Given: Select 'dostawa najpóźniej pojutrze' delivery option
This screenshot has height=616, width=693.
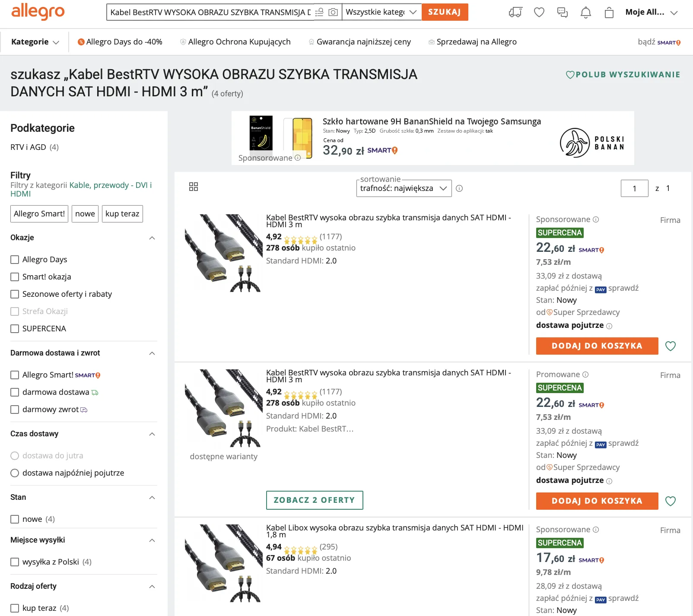Looking at the screenshot, I should point(15,473).
